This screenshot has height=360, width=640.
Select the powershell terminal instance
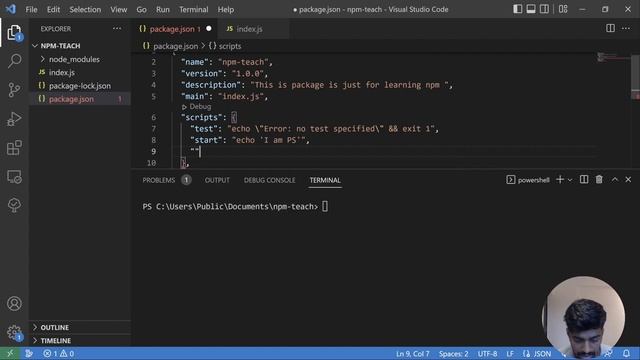[528, 180]
